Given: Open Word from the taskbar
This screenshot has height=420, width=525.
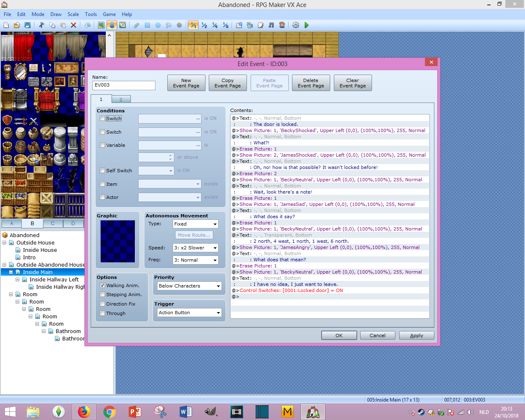Looking at the screenshot, I should tap(186, 412).
